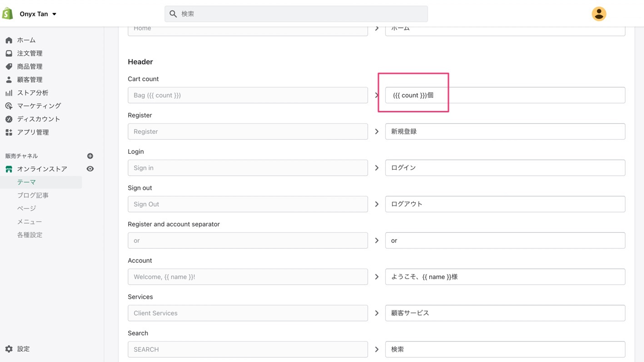Viewport: 644px width, 362px height.
Task: Click the chevron beside the Sign in field
Action: click(x=376, y=168)
